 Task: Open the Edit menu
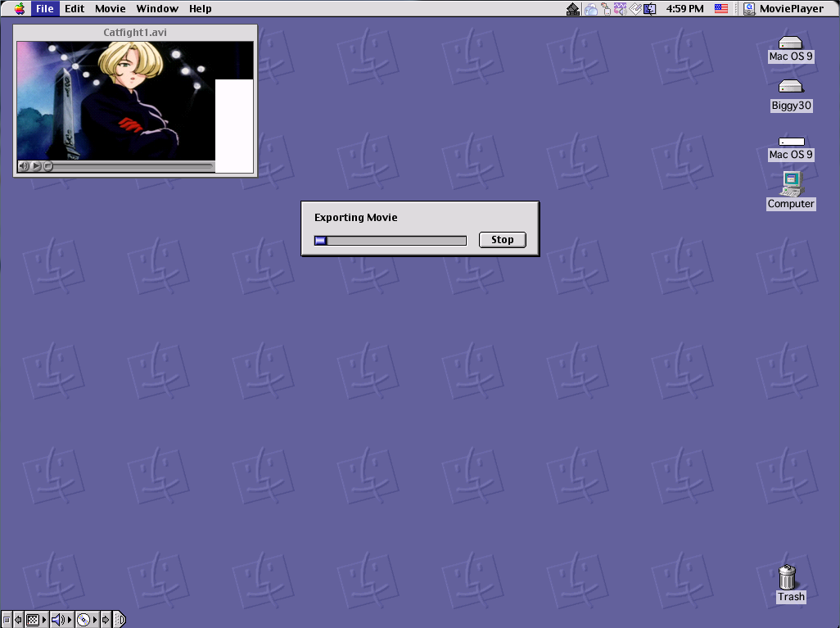(x=75, y=9)
